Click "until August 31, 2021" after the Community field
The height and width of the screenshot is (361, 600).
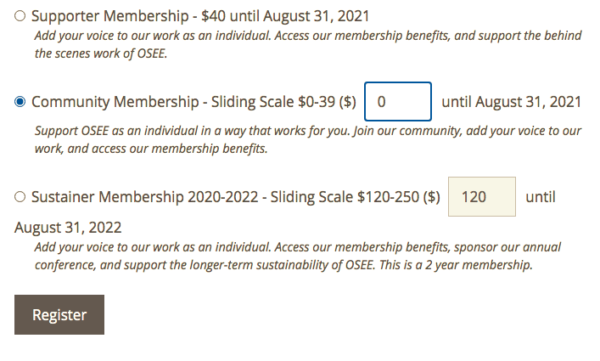tap(511, 102)
